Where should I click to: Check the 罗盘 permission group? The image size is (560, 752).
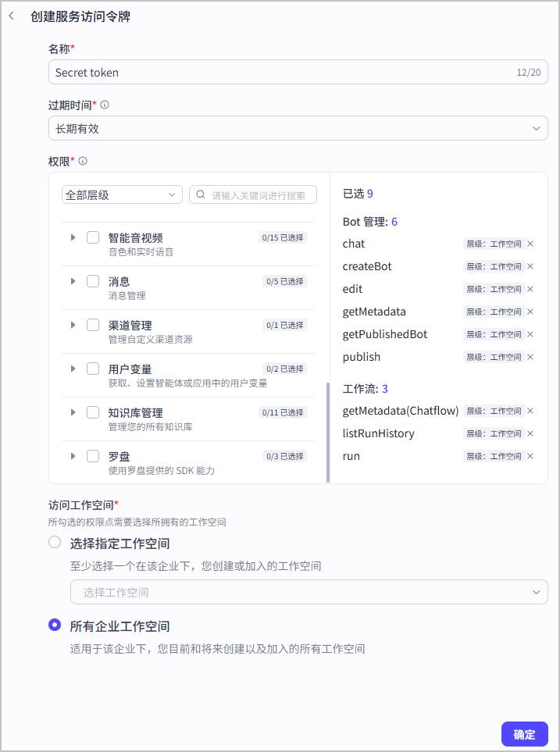tap(93, 456)
